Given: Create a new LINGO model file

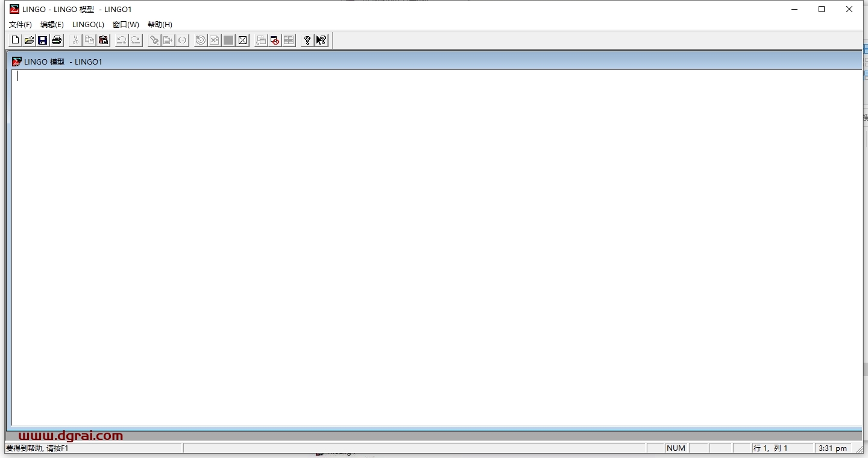Looking at the screenshot, I should [x=15, y=40].
